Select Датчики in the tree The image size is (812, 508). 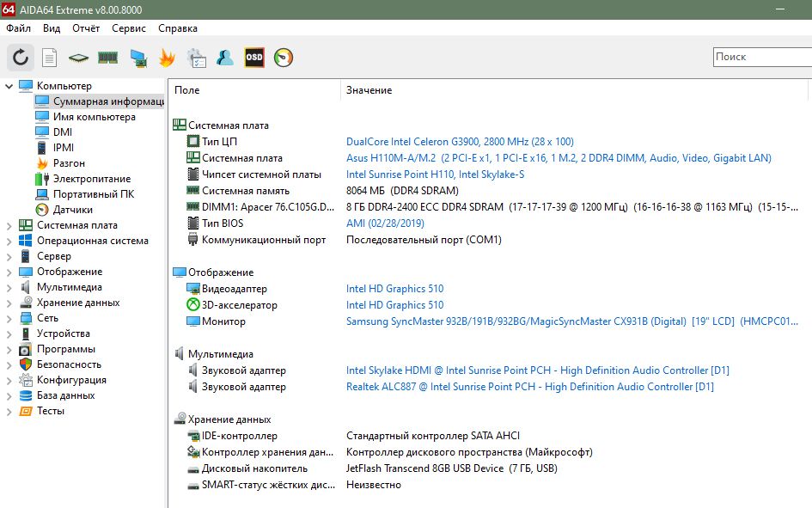pyautogui.click(x=72, y=211)
